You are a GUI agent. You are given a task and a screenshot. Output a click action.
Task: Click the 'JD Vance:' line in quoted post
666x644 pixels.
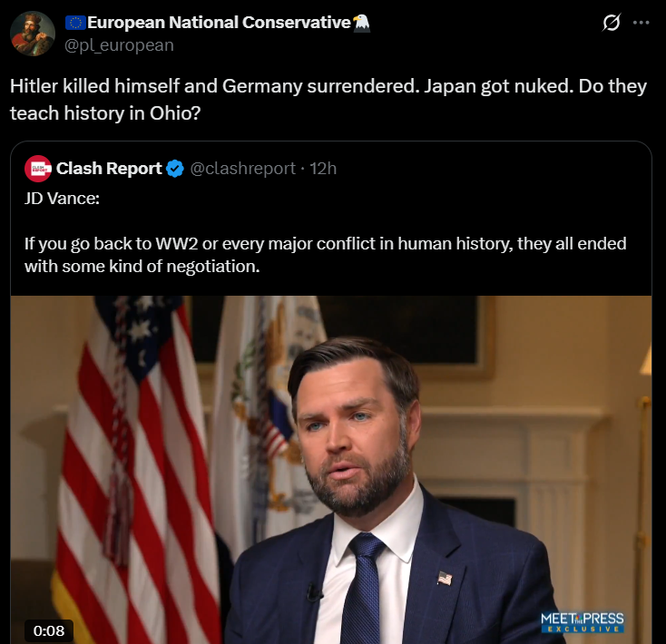tap(62, 199)
